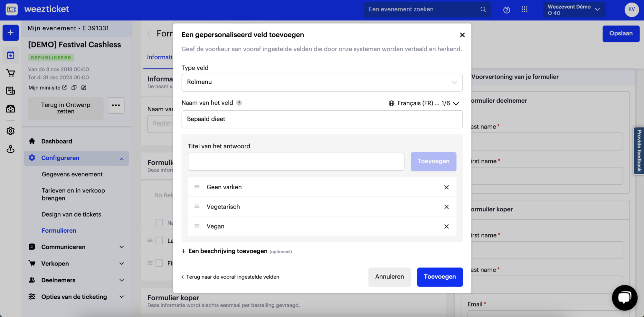Click 'Terug in Ontwerp zetten' button
The image size is (644, 317).
[x=66, y=108]
